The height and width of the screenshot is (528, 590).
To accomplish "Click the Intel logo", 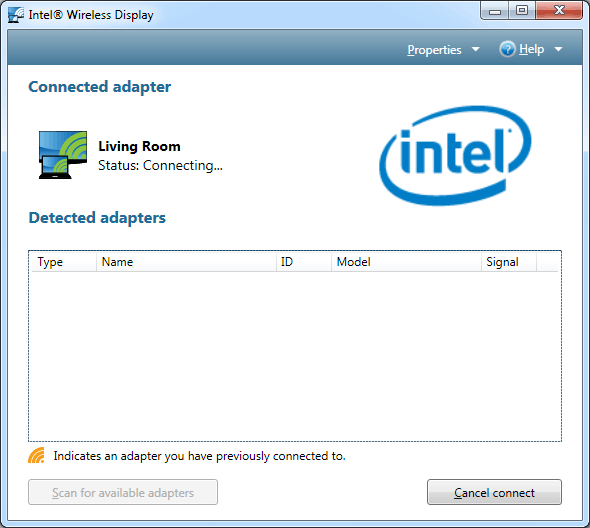I will point(455,156).
